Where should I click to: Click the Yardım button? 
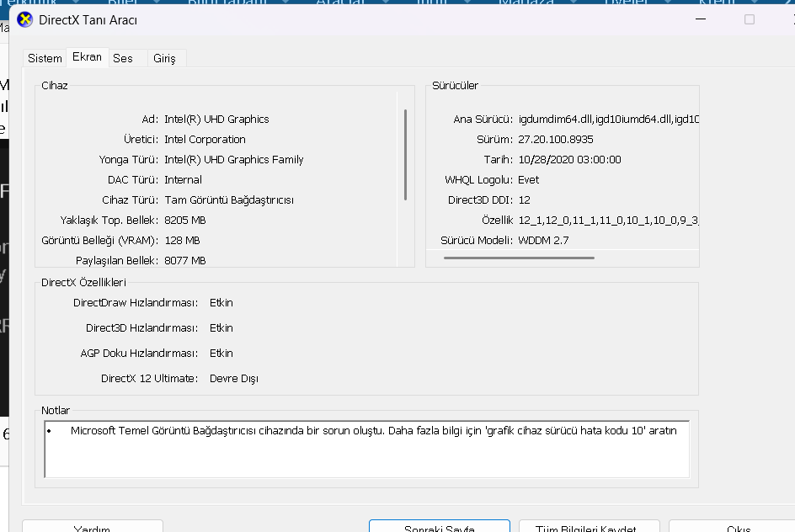tap(93, 526)
